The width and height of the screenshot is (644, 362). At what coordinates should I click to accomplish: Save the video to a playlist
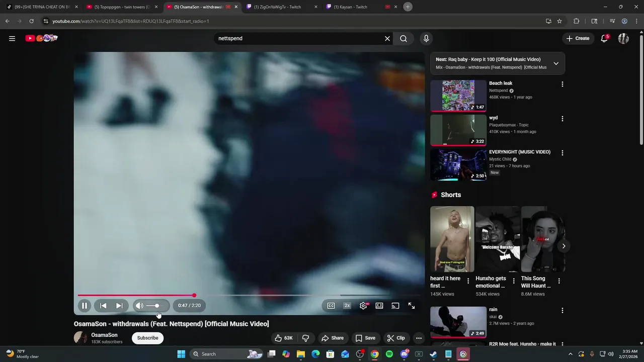click(x=365, y=338)
